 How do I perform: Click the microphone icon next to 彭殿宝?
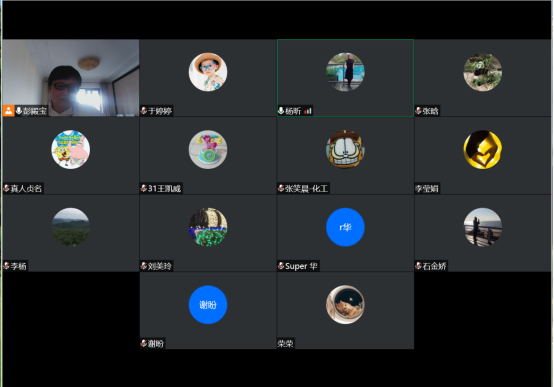(x=19, y=111)
